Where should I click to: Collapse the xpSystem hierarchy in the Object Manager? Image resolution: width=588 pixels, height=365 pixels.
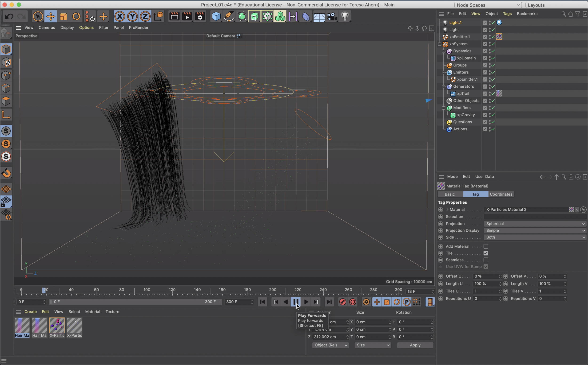click(440, 44)
